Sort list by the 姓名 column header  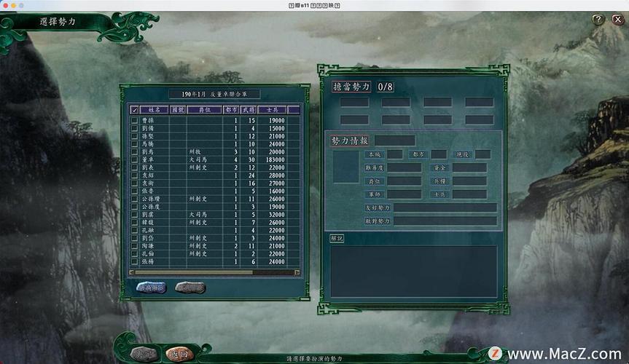(154, 109)
